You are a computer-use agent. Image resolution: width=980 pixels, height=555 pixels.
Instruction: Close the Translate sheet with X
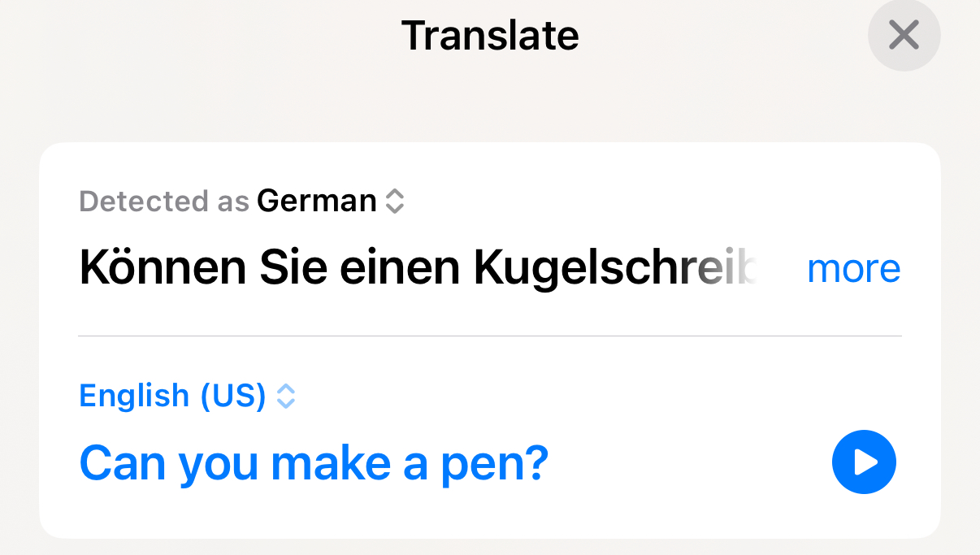904,36
